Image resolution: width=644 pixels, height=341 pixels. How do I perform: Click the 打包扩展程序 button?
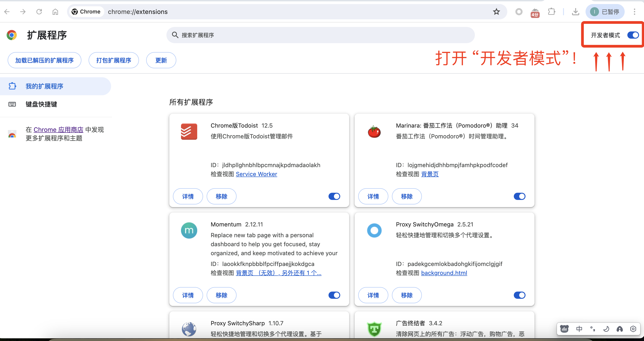pyautogui.click(x=114, y=60)
